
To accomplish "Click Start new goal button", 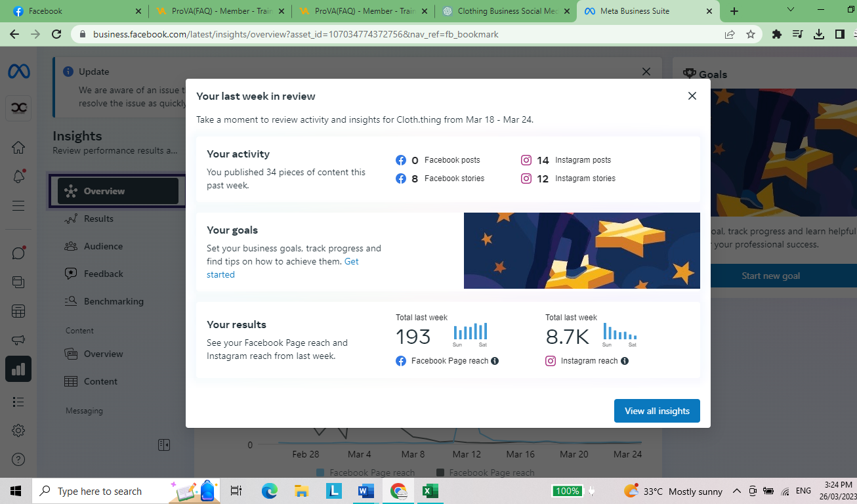I will tap(770, 276).
